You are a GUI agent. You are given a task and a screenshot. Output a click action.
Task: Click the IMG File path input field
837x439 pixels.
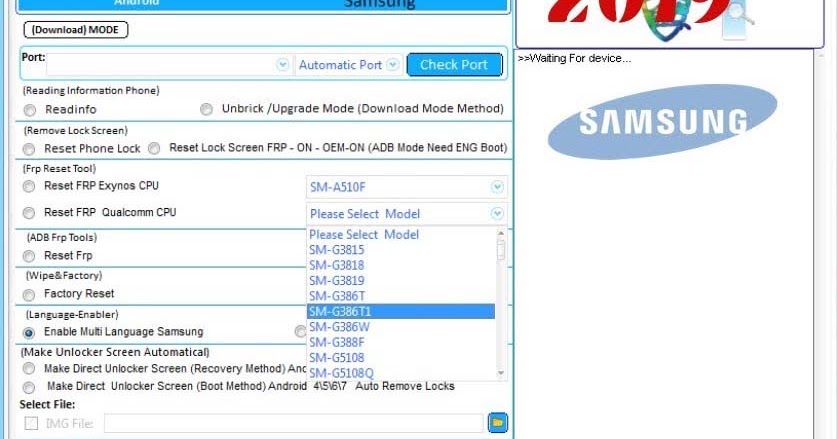[x=294, y=424]
